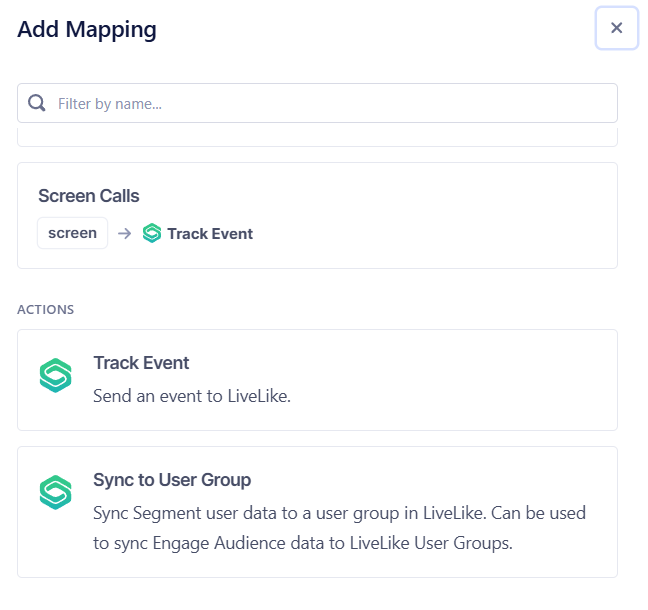
Task: Choose the Track Event action card
Action: 317,380
